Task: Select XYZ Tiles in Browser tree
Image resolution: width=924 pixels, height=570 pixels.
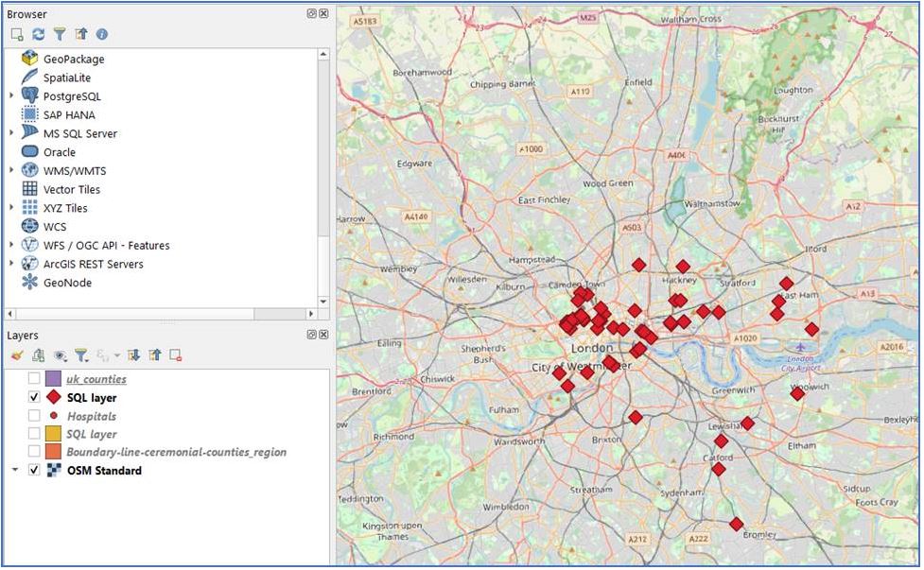Action: [65, 208]
